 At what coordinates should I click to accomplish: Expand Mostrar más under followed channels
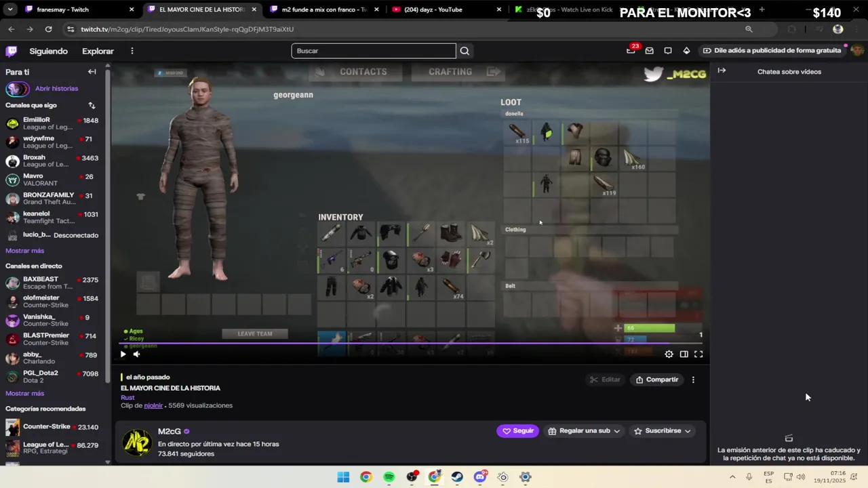pos(24,251)
